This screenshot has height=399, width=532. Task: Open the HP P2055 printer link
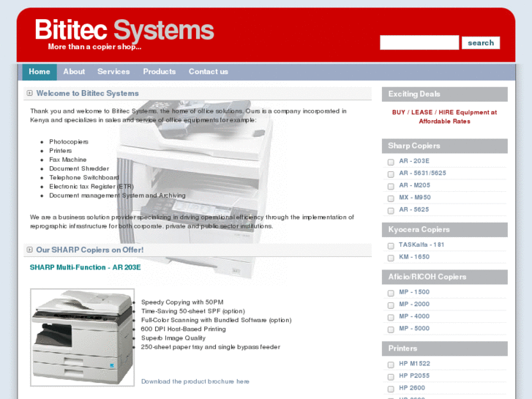click(x=414, y=376)
